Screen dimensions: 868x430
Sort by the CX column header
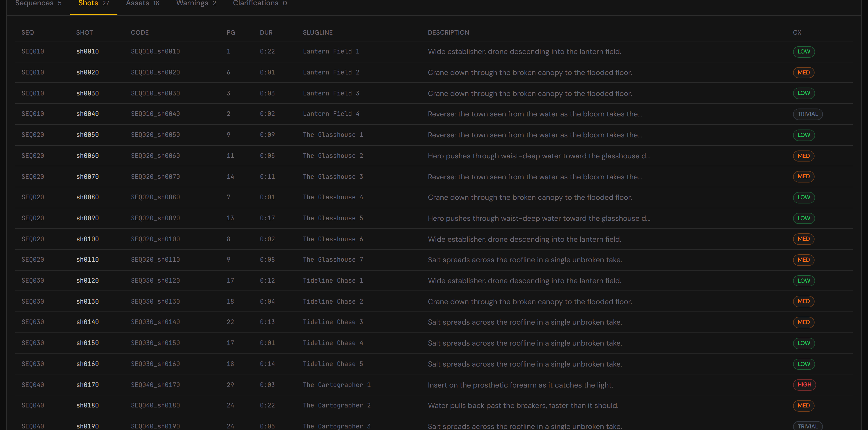pyautogui.click(x=797, y=32)
